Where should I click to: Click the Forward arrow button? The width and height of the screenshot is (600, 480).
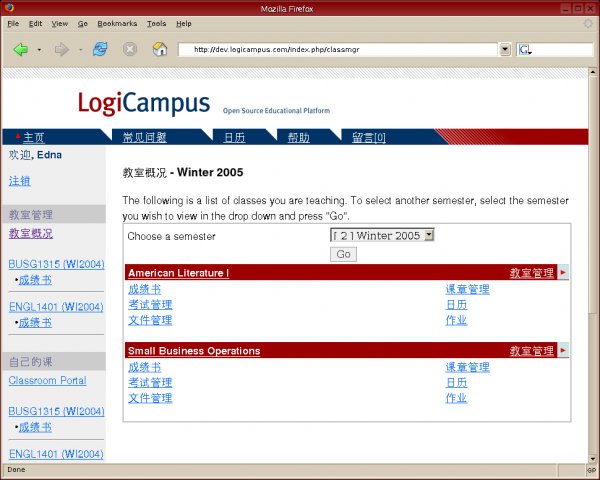point(62,49)
